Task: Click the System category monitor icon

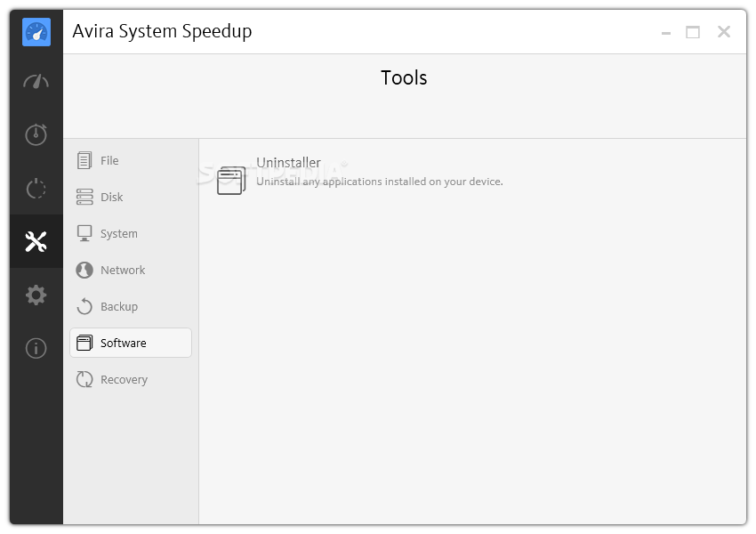Action: coord(84,233)
